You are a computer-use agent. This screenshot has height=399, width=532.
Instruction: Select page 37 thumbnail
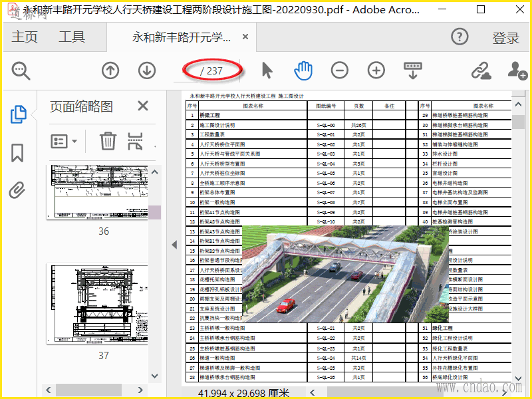coord(97,305)
